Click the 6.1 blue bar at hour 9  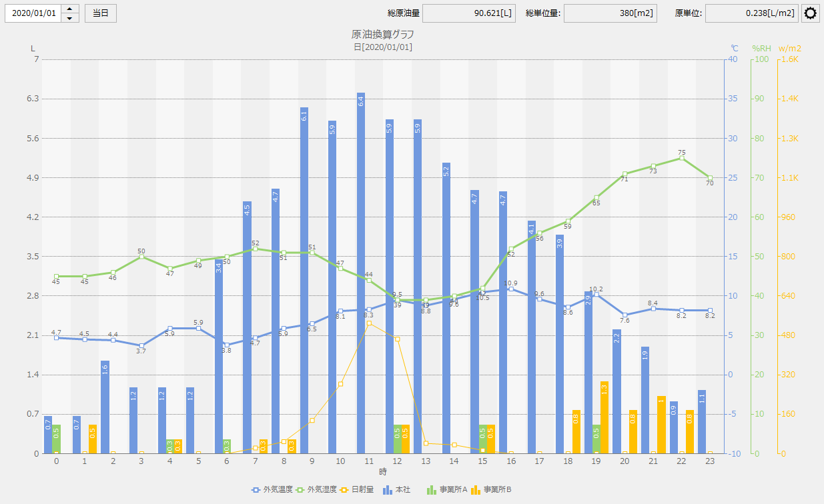click(304, 280)
